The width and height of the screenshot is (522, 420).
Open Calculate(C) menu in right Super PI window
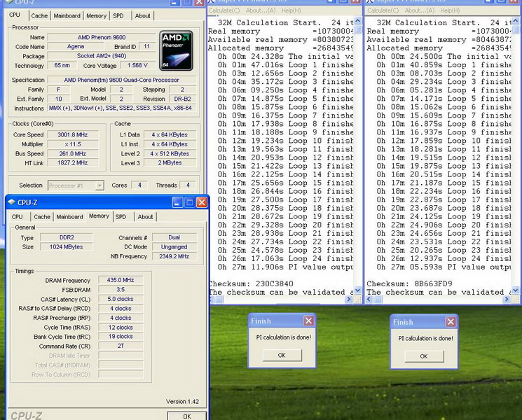click(383, 10)
